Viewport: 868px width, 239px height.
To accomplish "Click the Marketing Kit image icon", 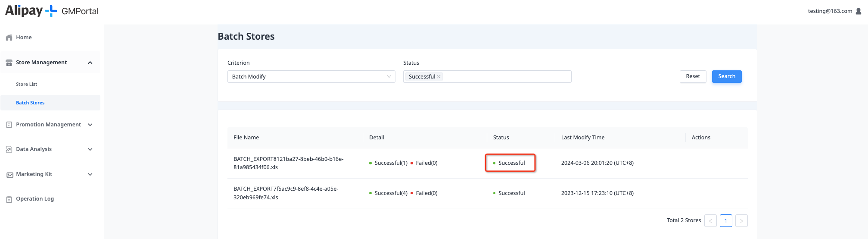I will coord(9,175).
